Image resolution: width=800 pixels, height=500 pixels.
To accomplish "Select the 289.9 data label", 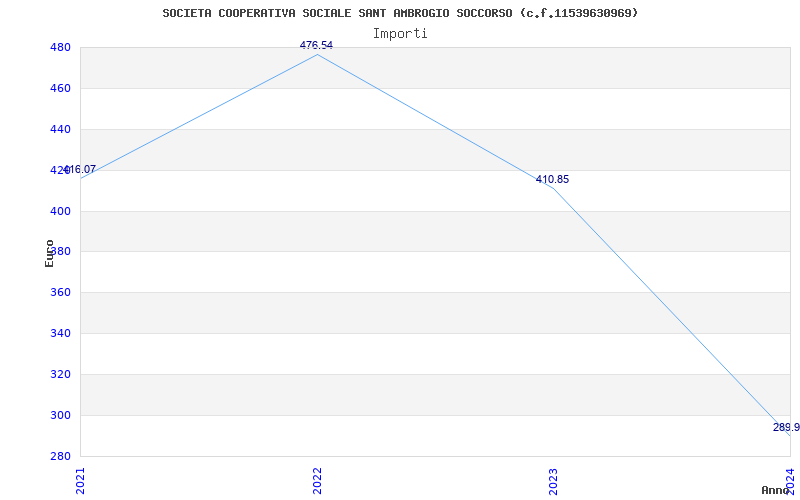I will (x=786, y=428).
